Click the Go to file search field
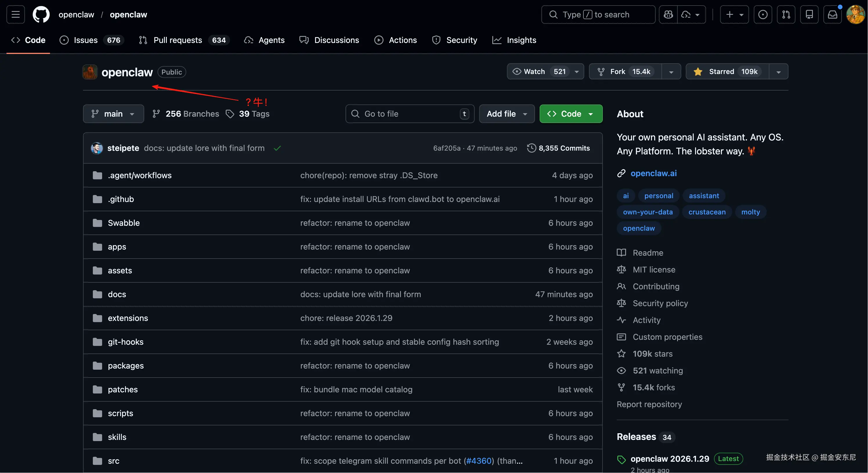The image size is (868, 473). [x=404, y=114]
